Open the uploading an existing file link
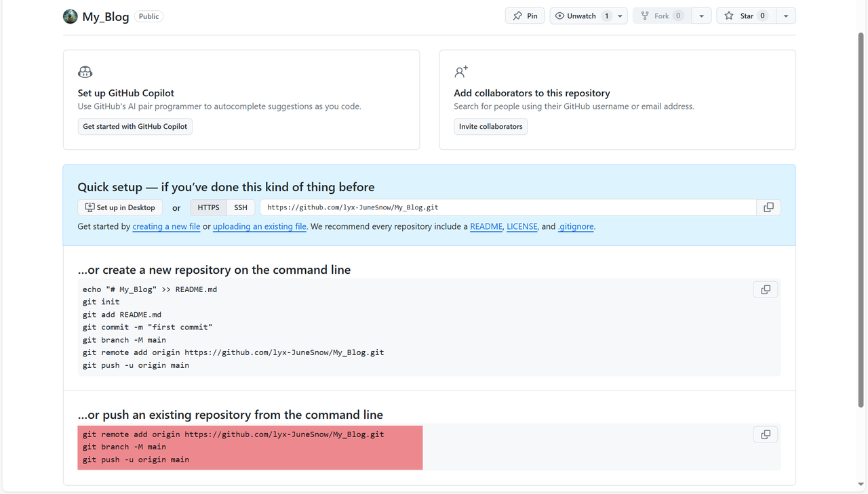This screenshot has width=868, height=494. pyautogui.click(x=260, y=226)
